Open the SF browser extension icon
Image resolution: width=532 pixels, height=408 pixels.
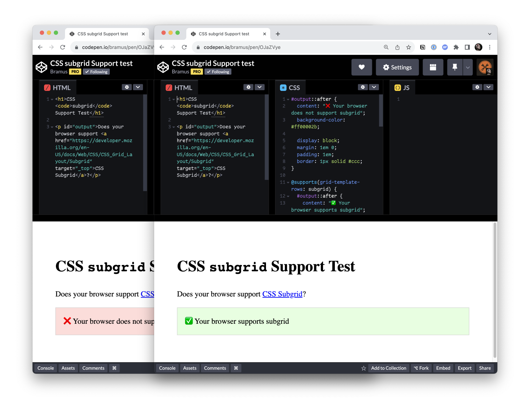pos(445,47)
